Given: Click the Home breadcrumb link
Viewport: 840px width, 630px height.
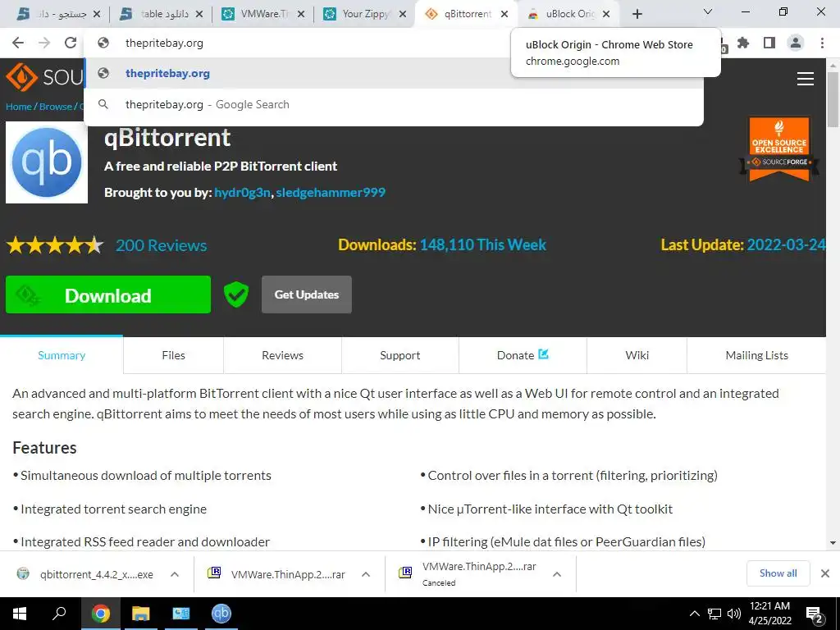Looking at the screenshot, I should point(19,107).
